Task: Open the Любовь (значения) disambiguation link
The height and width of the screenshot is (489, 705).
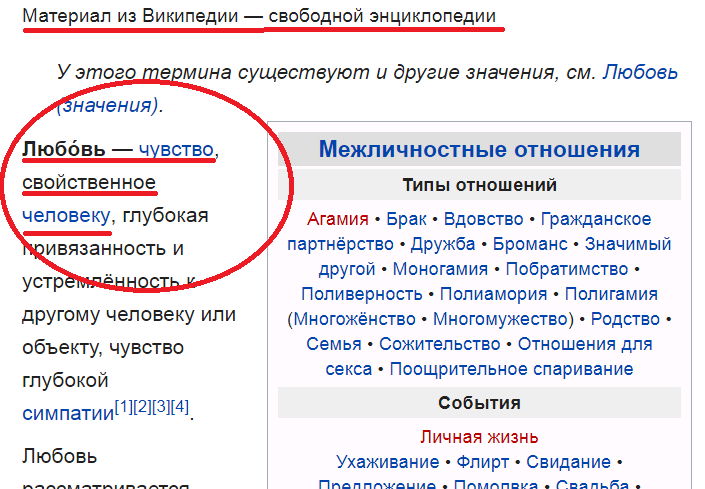Action: point(640,72)
